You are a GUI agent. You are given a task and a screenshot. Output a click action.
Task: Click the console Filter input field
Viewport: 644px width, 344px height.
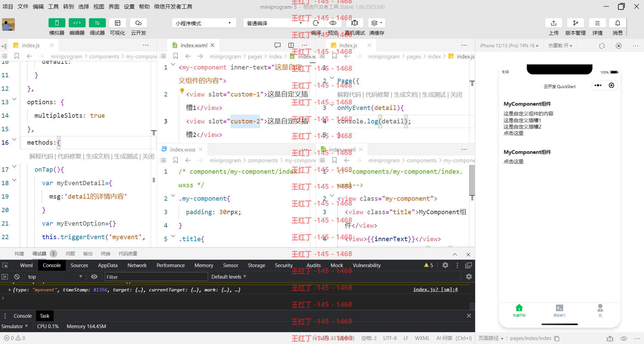coord(156,277)
